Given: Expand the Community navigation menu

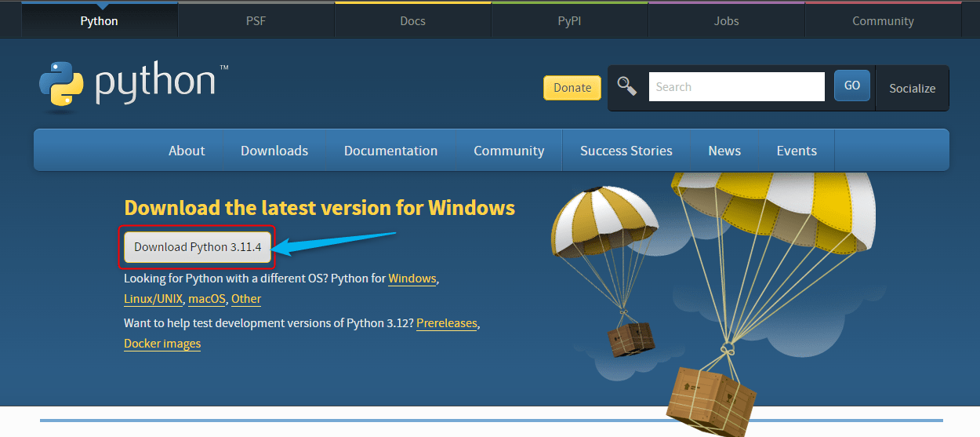Looking at the screenshot, I should coord(509,151).
